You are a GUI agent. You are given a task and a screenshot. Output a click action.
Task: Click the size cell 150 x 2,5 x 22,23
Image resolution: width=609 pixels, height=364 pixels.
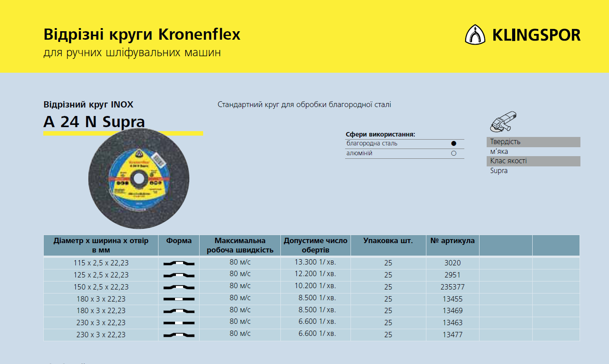pos(101,287)
